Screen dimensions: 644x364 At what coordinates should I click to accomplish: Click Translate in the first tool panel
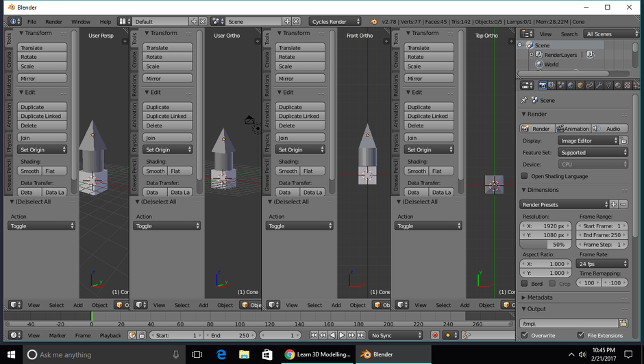(42, 48)
